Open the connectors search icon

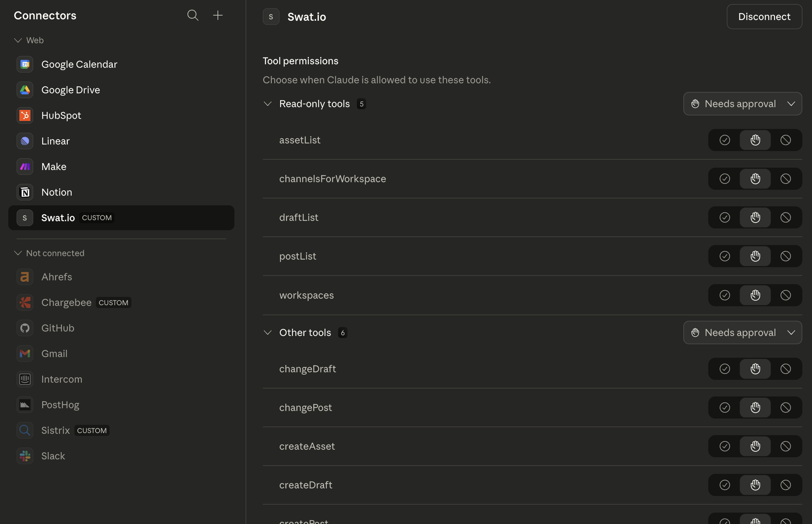coord(193,15)
